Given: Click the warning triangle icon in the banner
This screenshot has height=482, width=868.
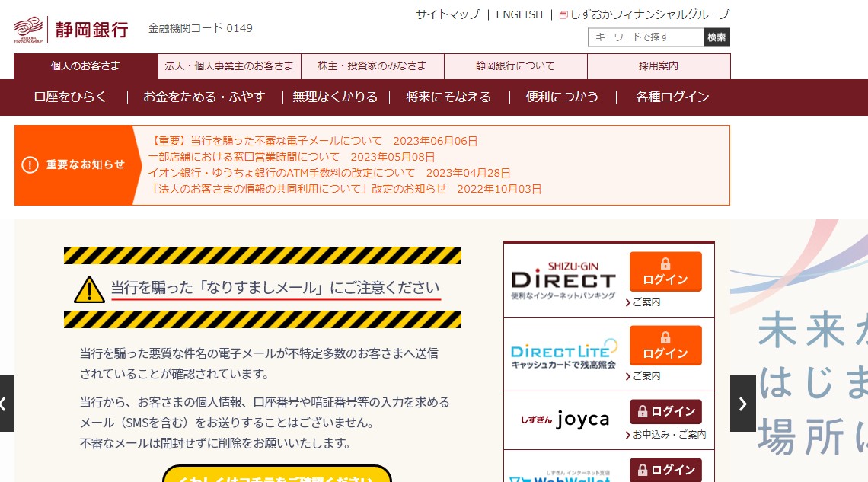Looking at the screenshot, I should click(89, 289).
